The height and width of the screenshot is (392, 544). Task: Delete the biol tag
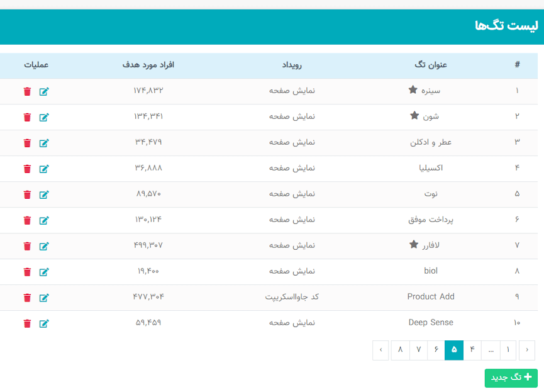coord(27,272)
